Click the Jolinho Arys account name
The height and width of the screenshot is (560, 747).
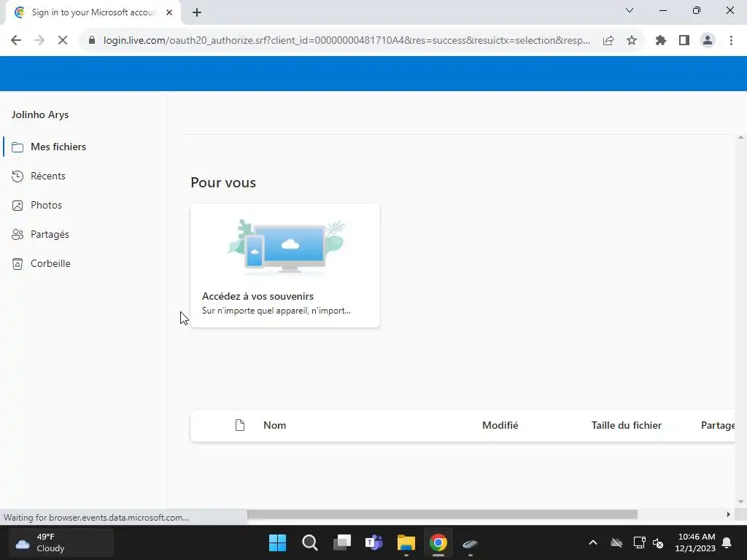(x=40, y=114)
